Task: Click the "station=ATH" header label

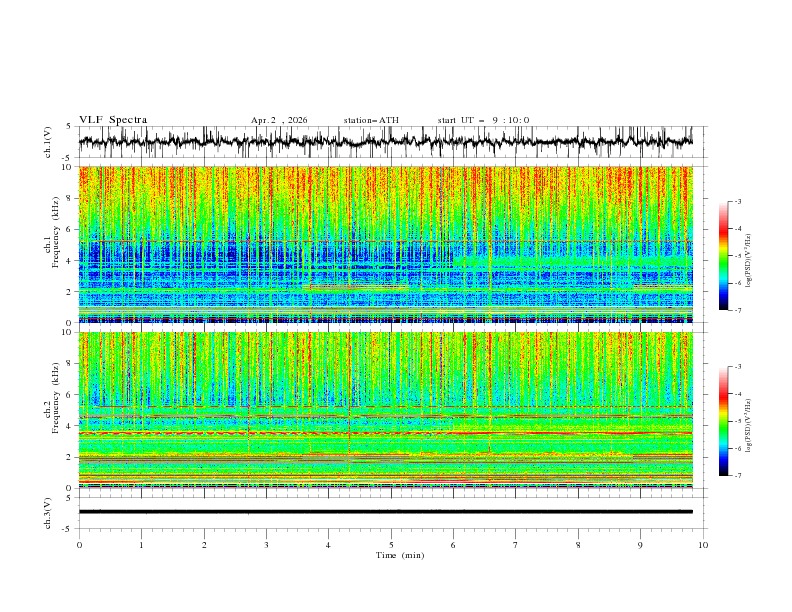Action: (x=371, y=120)
